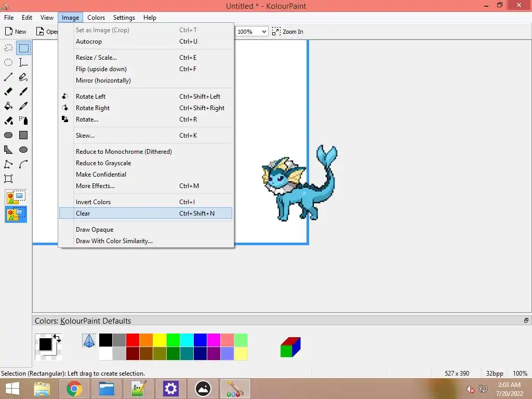Viewport: 532px width, 399px height.
Task: Select the Polygon tool
Action: [x=8, y=150]
